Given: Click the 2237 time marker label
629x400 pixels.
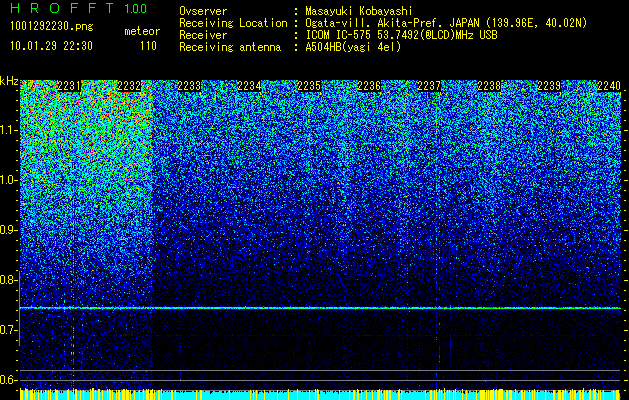Looking at the screenshot, I should point(429,86).
